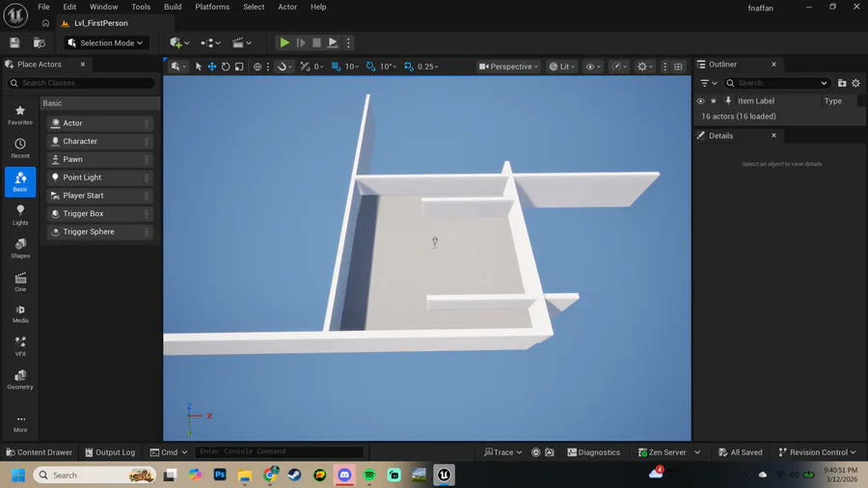Image resolution: width=868 pixels, height=488 pixels.
Task: Activate the Rotate tool in viewport
Action: [226, 67]
